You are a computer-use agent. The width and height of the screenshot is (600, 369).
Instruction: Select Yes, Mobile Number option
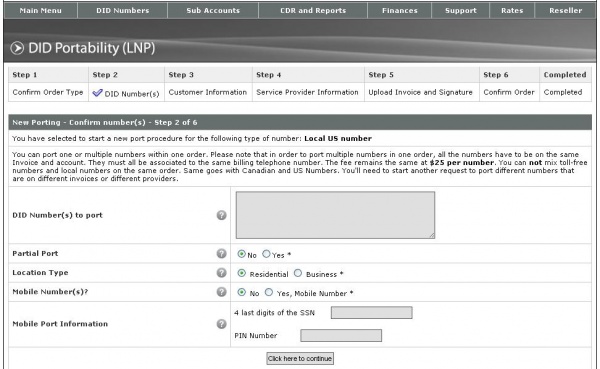[269, 292]
